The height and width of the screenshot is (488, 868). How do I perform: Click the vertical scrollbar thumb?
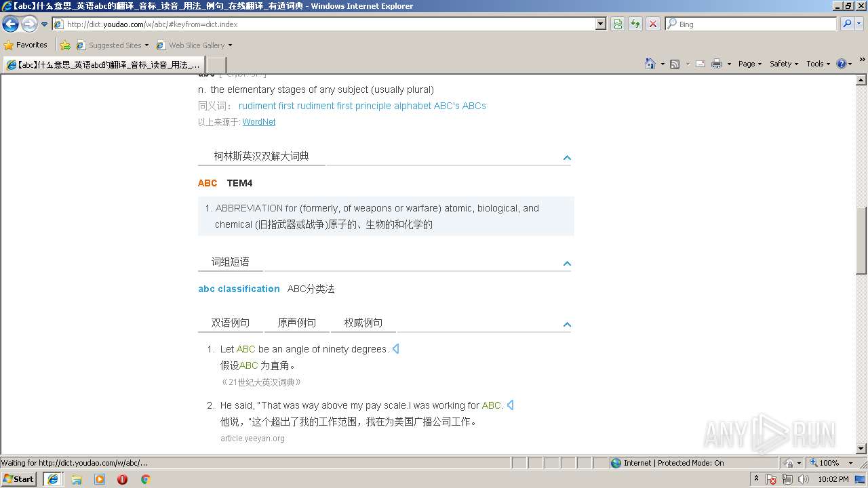click(861, 240)
